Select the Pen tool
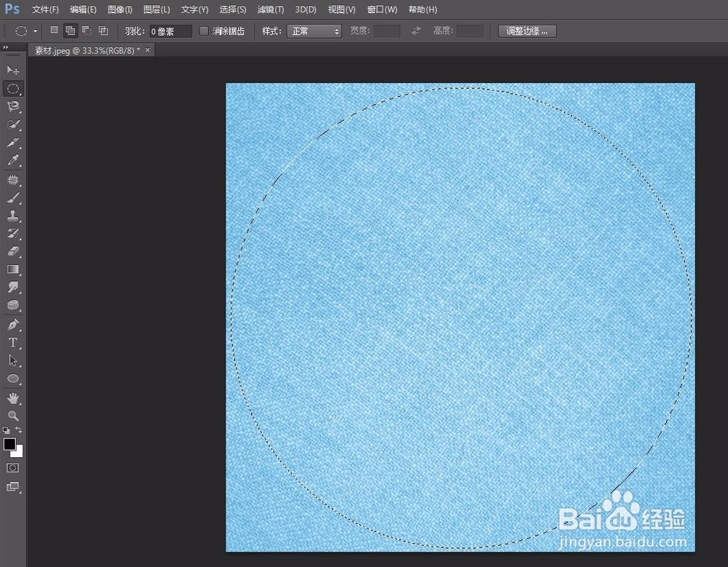The height and width of the screenshot is (567, 728). [x=13, y=325]
